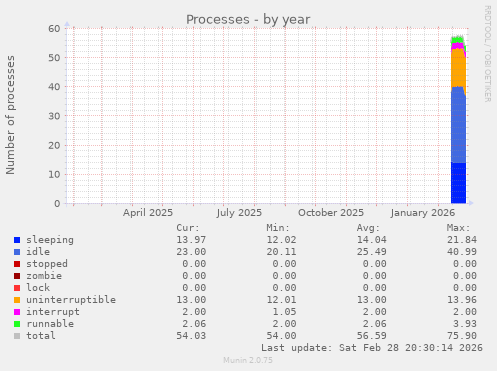
Task: Click sleeping minimum value 12.02
Action: coord(281,240)
